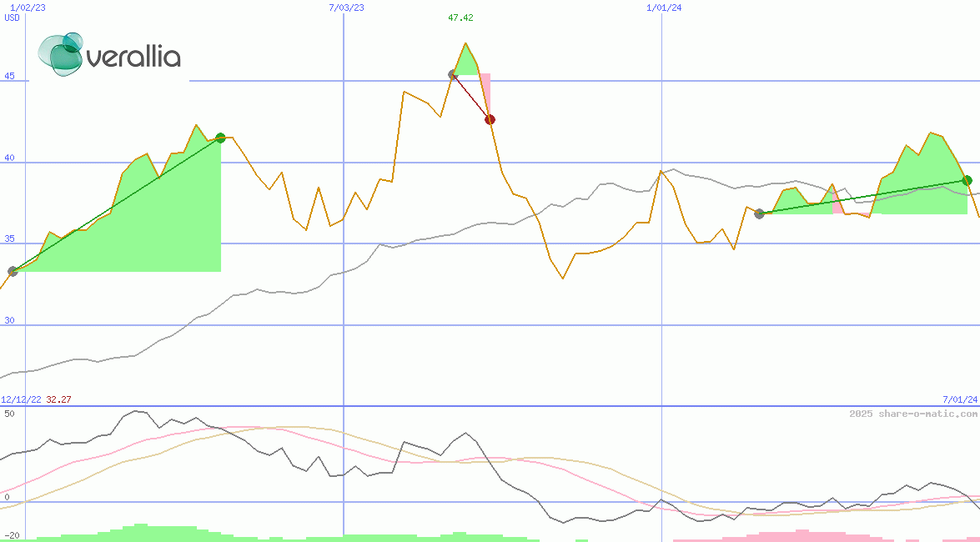Viewport: 980px width, 542px height.
Task: Click the 7/01/24 end date label
Action: (960, 399)
